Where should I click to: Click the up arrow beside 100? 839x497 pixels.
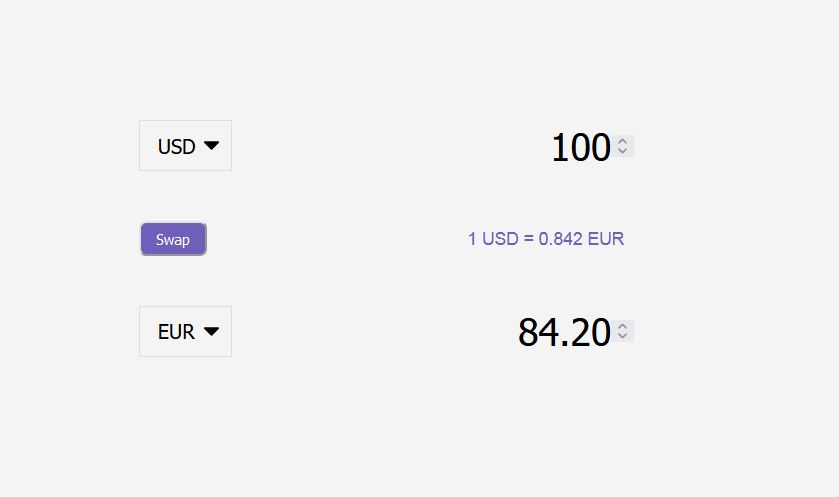pyautogui.click(x=622, y=141)
